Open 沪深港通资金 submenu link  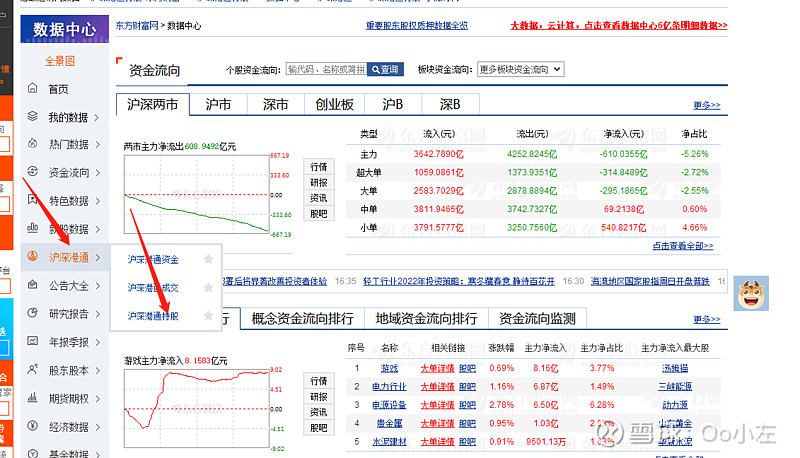pyautogui.click(x=153, y=260)
